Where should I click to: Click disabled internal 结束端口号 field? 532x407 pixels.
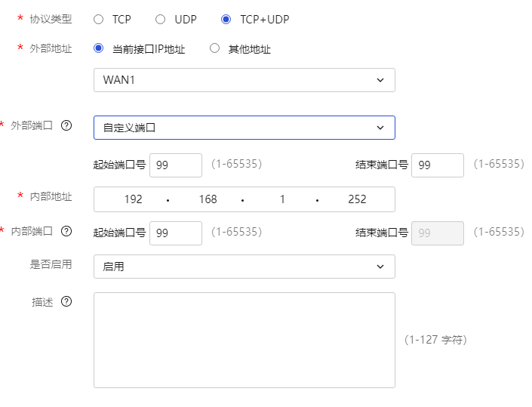click(438, 233)
